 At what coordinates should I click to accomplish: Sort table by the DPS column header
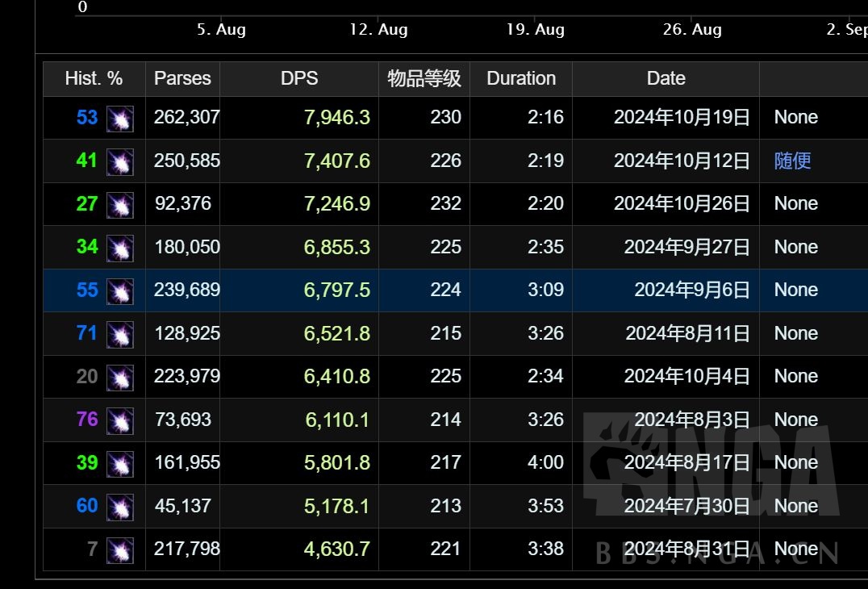299,79
